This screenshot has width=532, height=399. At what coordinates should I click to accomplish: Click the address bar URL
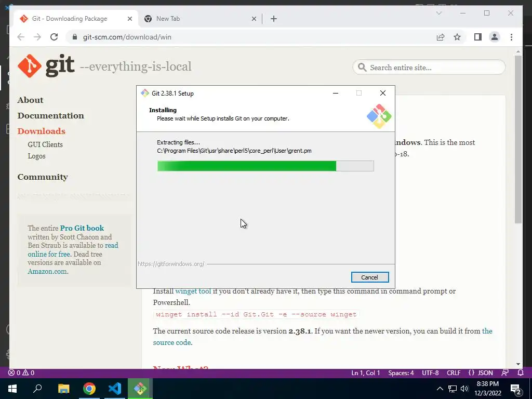127,37
